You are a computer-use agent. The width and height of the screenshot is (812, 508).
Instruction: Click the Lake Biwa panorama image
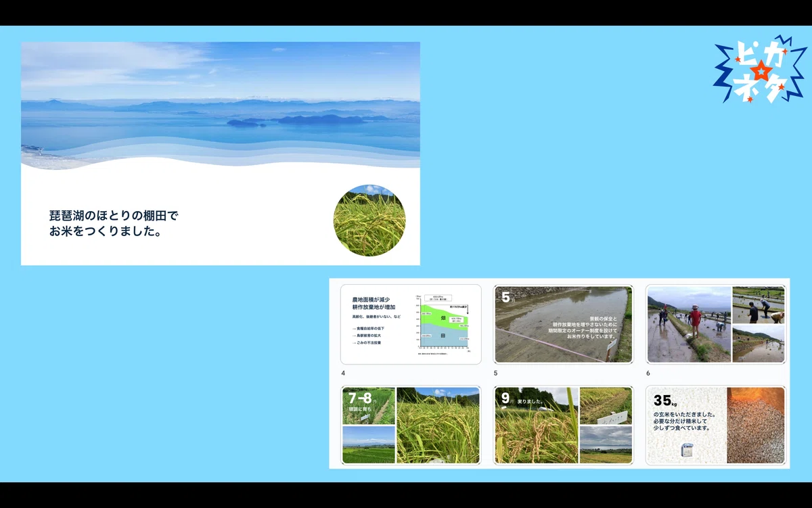(x=221, y=101)
